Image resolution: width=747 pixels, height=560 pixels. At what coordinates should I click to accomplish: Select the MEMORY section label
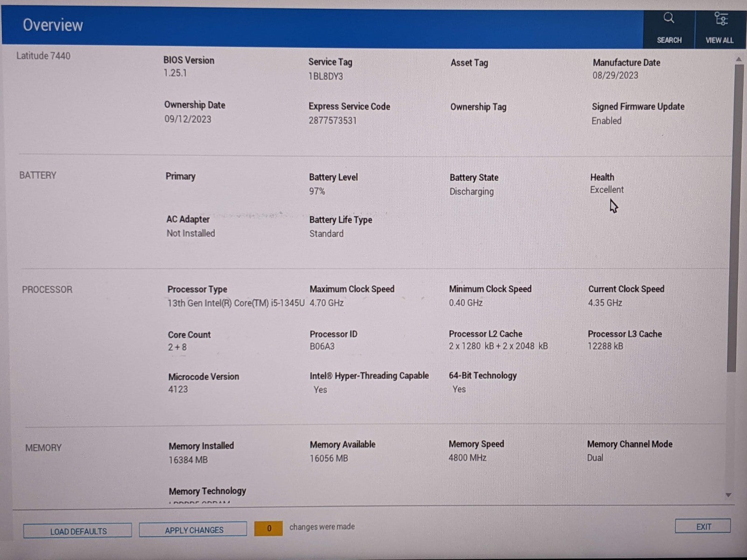(43, 448)
